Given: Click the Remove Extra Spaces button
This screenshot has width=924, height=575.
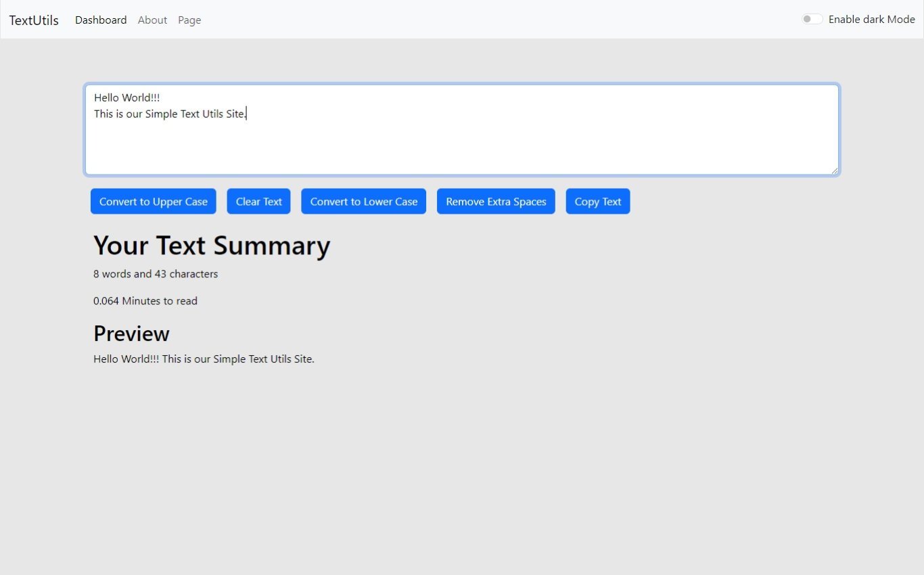Looking at the screenshot, I should coord(496,202).
